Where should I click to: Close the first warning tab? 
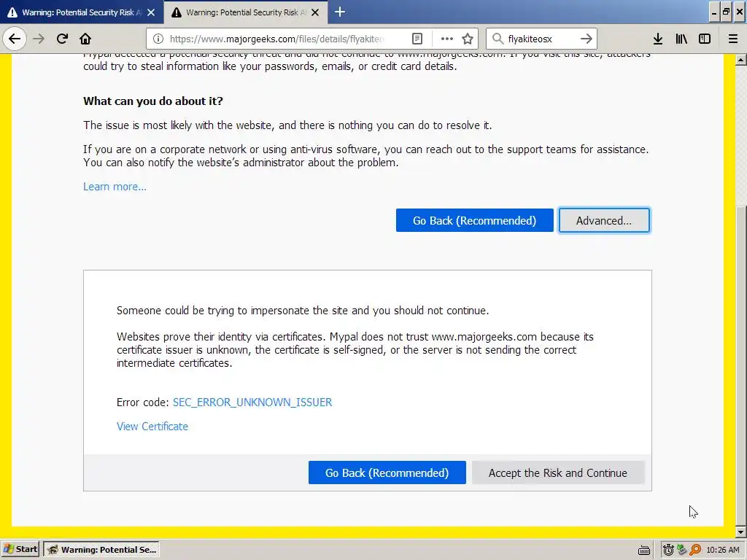(151, 12)
